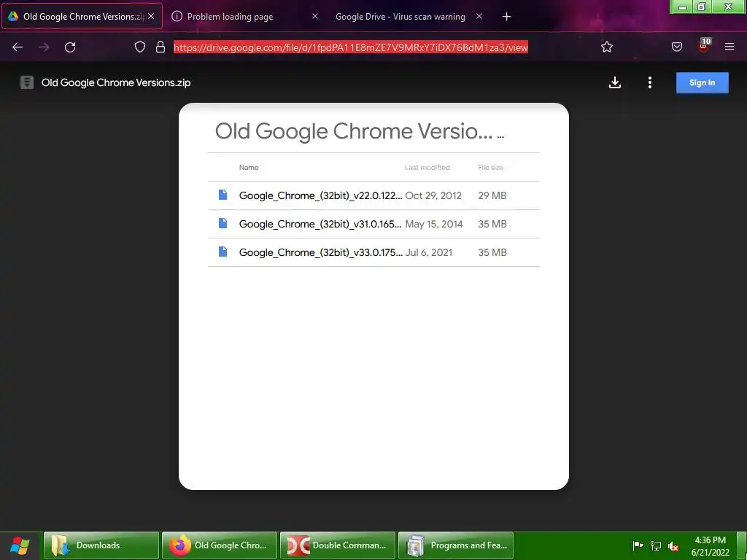747x560 pixels.
Task: Click the Old Google Chrome Versions.zip title in header
Action: coord(116,82)
